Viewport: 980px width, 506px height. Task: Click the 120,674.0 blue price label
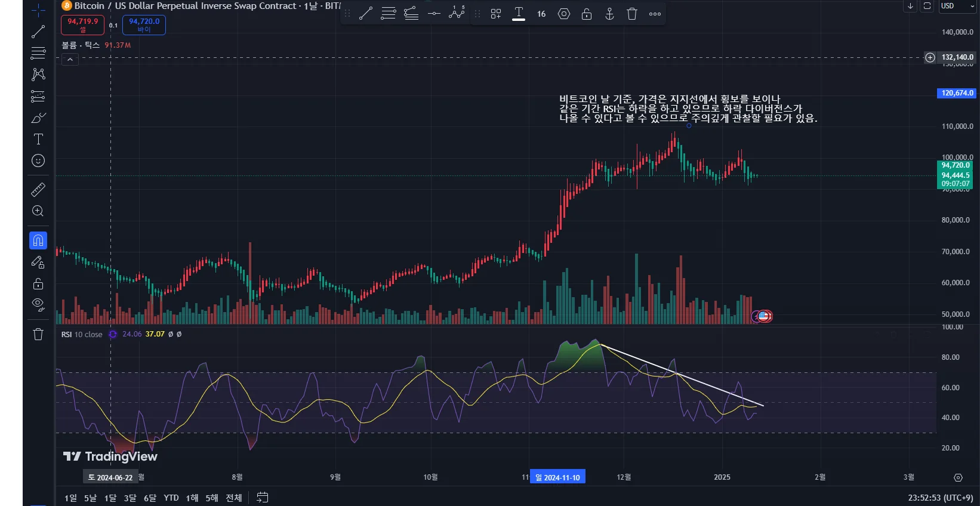[x=957, y=93]
